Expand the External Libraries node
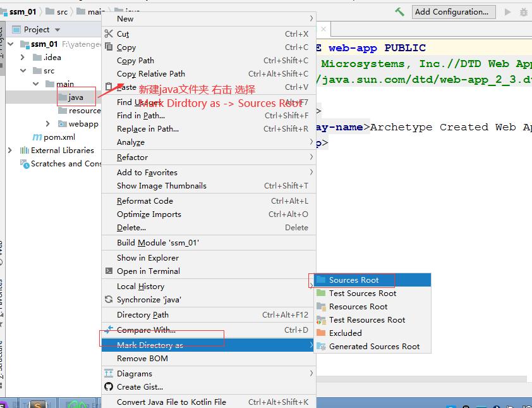532x408 pixels. (10, 151)
